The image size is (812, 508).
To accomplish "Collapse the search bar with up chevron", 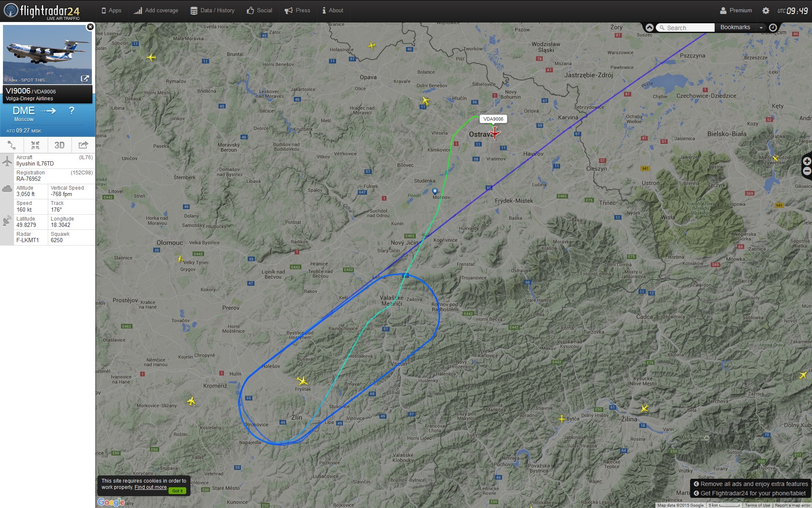I will coord(649,28).
